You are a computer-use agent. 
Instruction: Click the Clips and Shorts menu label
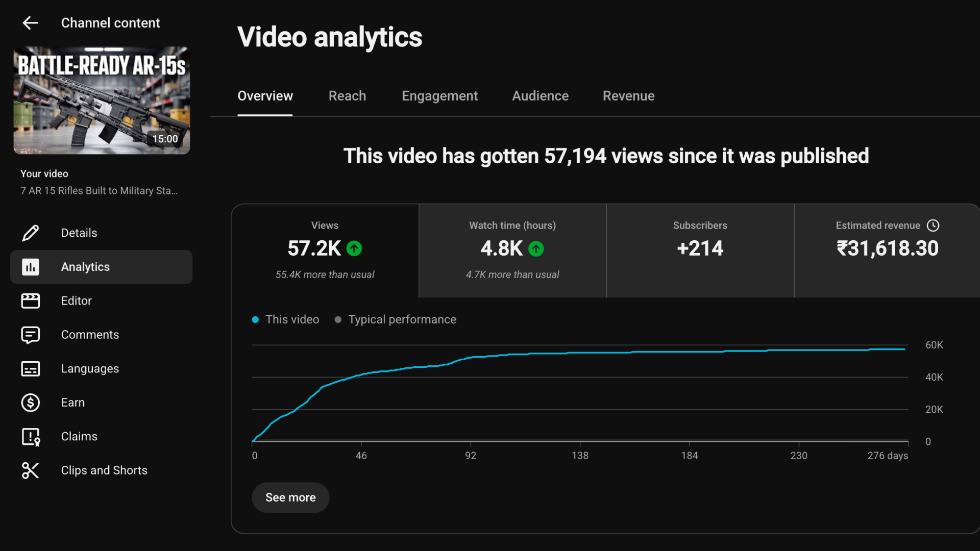104,470
